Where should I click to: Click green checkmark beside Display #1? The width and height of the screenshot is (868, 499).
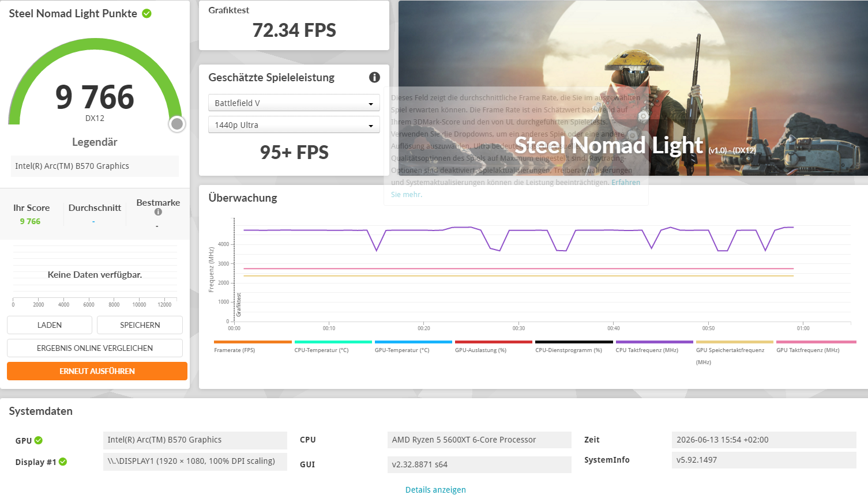[x=63, y=462]
